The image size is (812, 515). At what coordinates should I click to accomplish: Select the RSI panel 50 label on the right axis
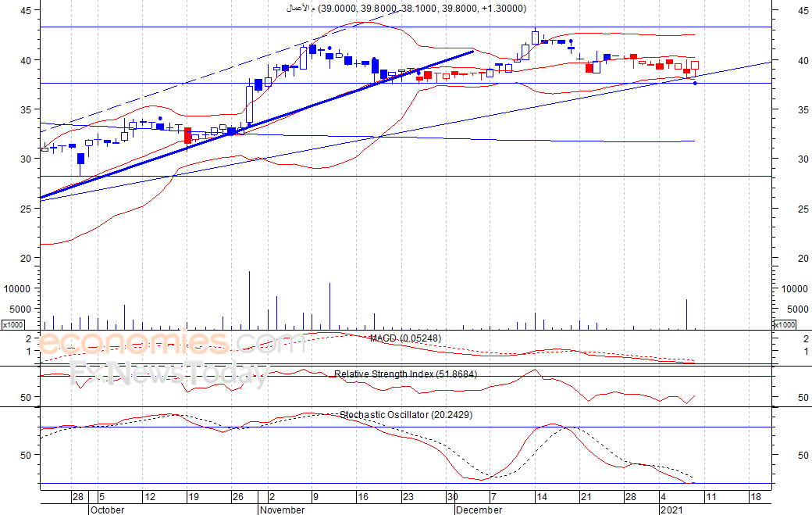803,398
